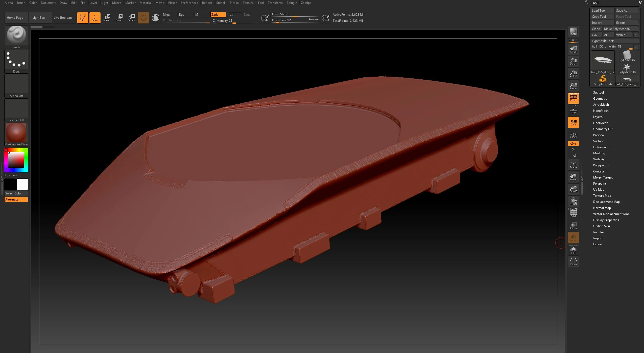The width and height of the screenshot is (644, 353).
Task: Click the Load Tool button
Action: point(603,11)
